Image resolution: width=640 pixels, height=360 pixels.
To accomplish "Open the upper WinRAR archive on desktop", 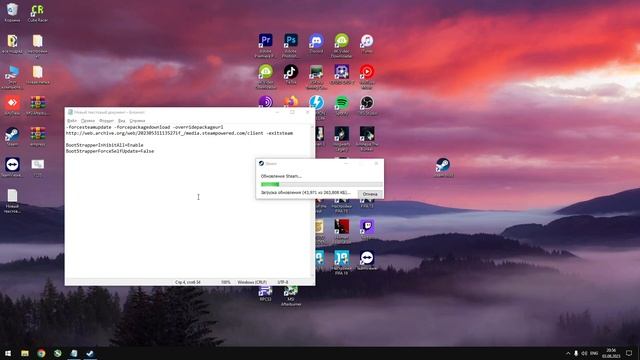I will (38, 105).
